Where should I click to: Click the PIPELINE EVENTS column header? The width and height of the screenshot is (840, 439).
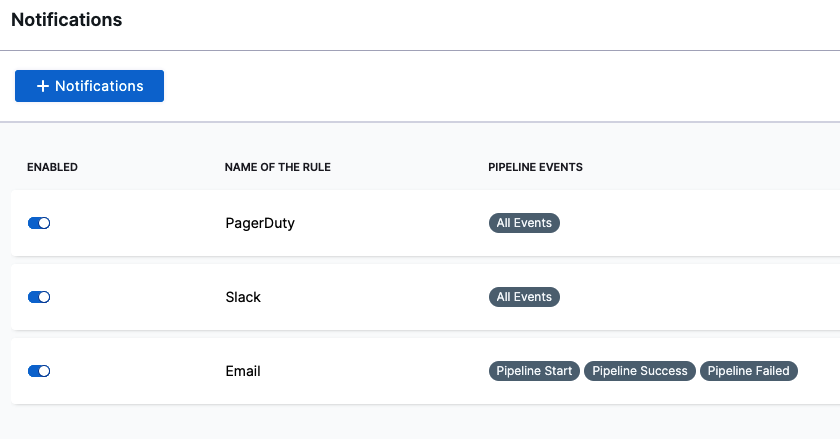535,167
